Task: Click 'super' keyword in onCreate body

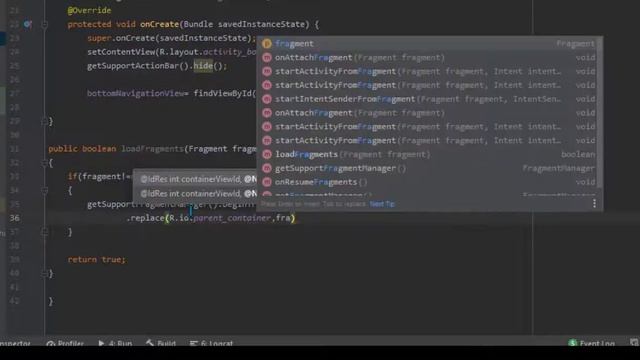Action: (99, 38)
